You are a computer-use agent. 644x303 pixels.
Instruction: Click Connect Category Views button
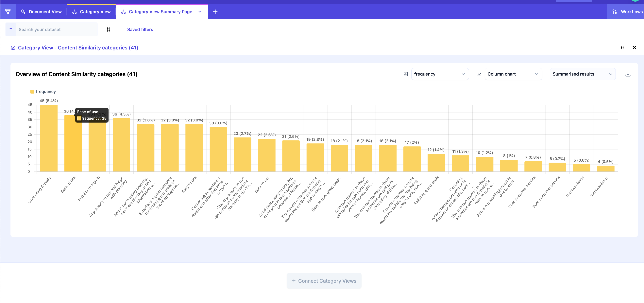324,281
